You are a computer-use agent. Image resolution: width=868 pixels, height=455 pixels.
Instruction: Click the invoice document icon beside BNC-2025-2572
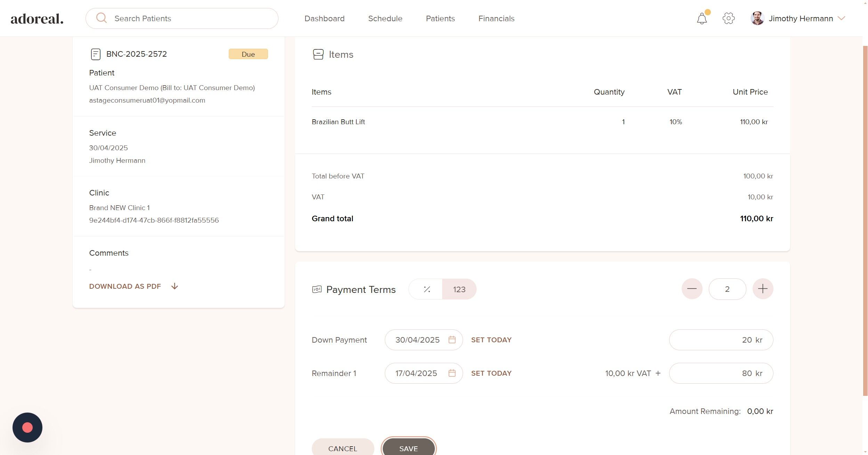[96, 54]
